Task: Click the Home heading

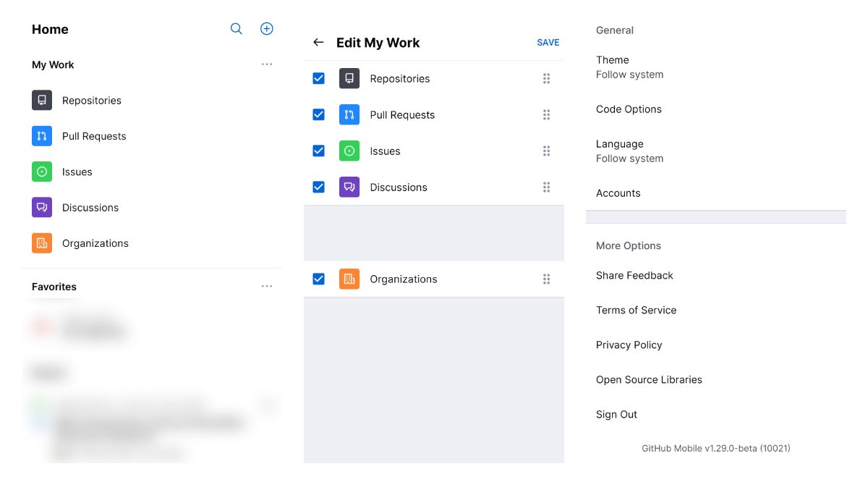Action: coord(50,30)
